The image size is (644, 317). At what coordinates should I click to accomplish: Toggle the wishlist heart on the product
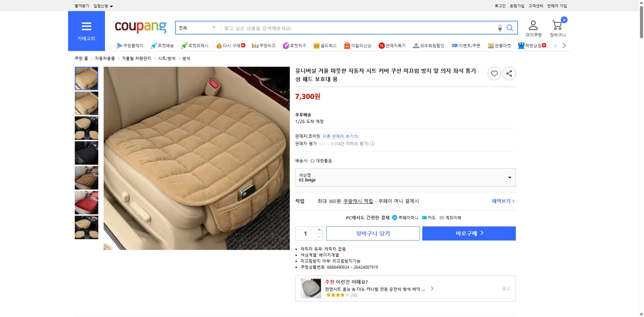494,73
